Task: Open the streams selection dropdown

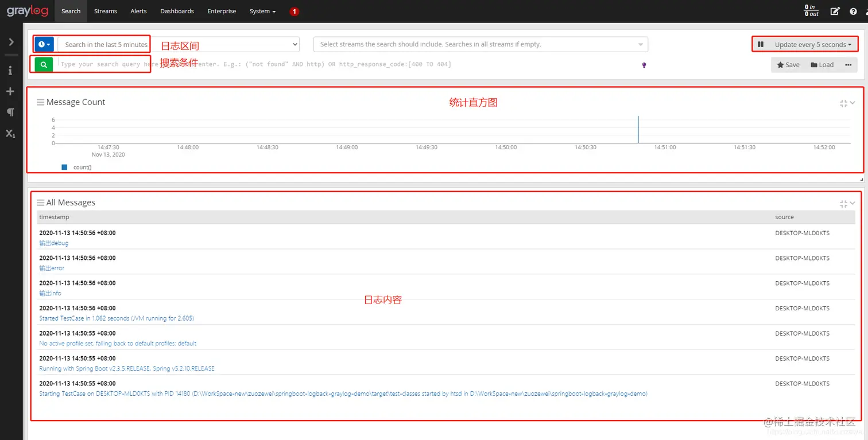Action: click(x=480, y=44)
